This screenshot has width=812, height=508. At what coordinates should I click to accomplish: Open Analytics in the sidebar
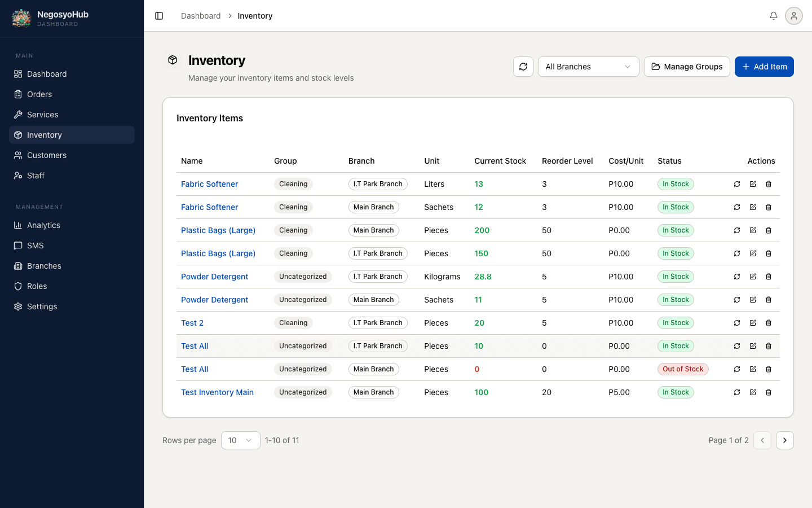(x=72, y=225)
